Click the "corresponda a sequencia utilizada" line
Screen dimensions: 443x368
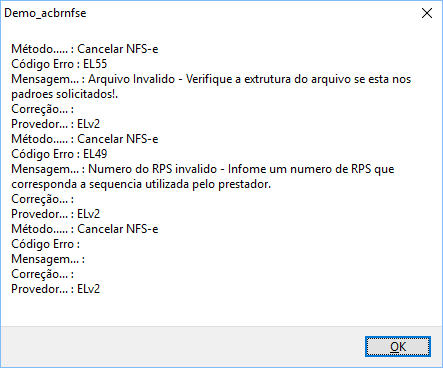click(x=141, y=184)
